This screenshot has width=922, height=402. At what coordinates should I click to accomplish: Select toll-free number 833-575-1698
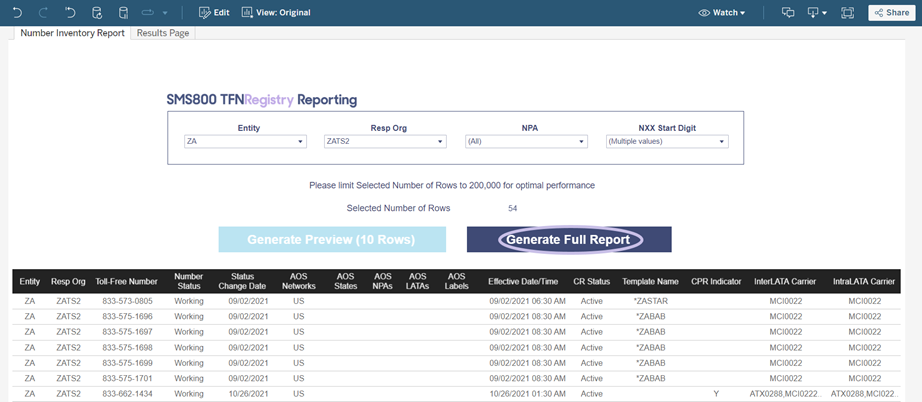point(126,347)
